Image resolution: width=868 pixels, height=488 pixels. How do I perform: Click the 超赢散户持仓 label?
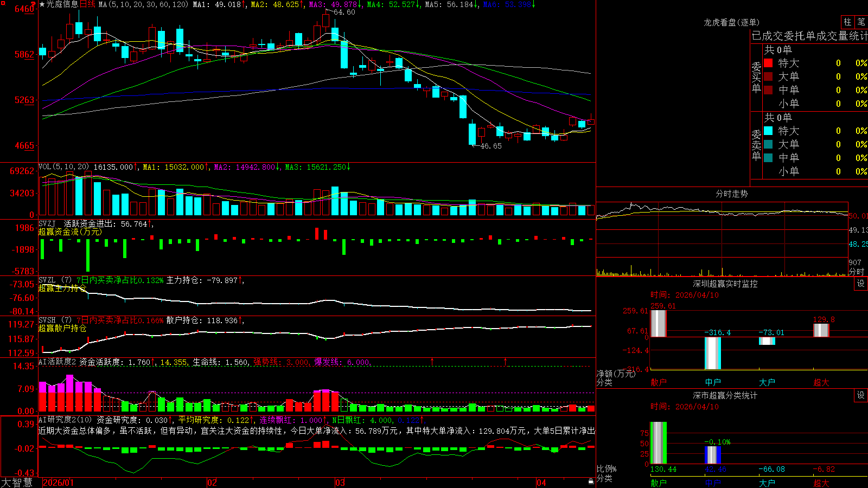(x=62, y=329)
